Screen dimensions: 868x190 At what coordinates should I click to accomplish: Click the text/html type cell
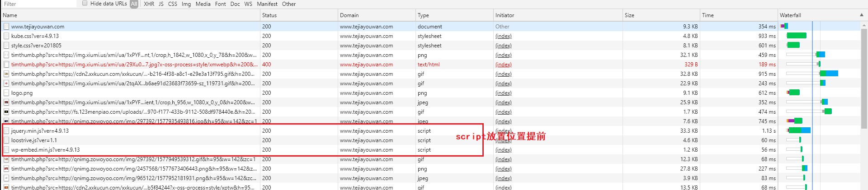429,65
